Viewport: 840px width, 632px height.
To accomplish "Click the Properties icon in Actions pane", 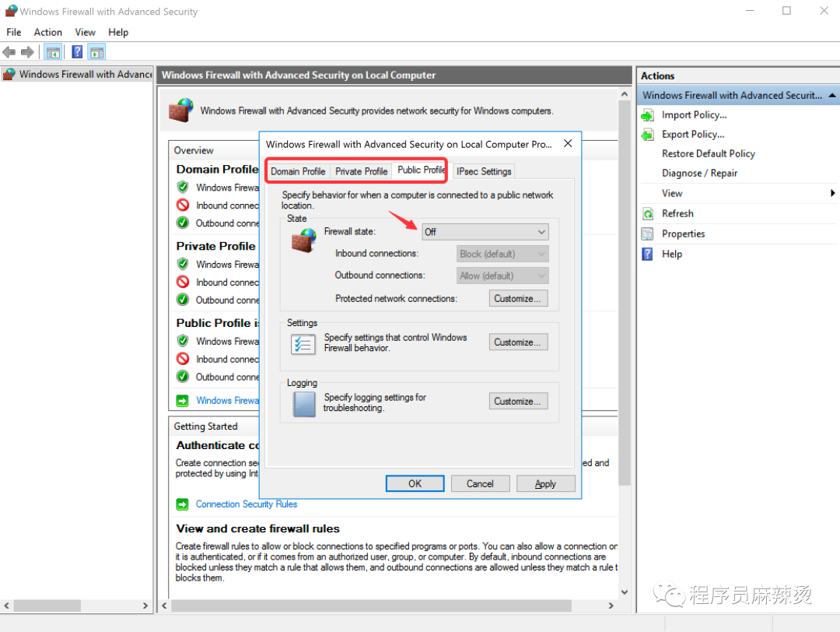I will [648, 233].
